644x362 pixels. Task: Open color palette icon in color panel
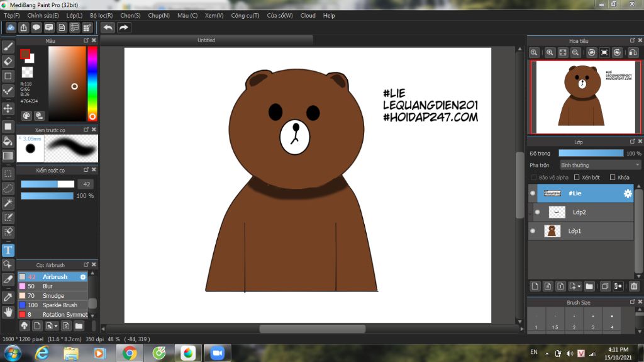(26, 116)
